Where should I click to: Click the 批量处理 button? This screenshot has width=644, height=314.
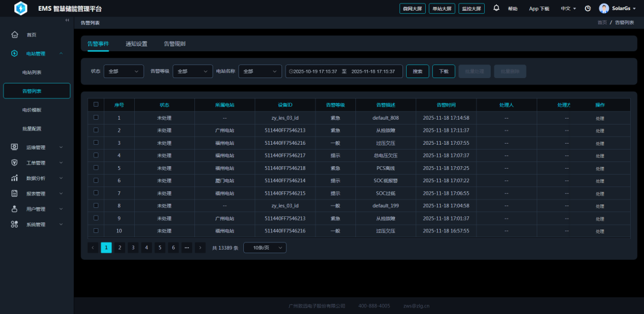point(475,71)
